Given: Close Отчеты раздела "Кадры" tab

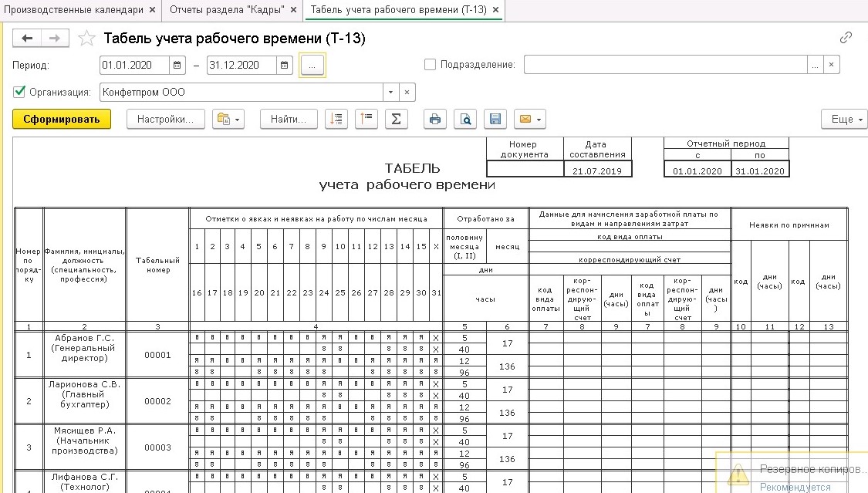Looking at the screenshot, I should (x=293, y=10).
